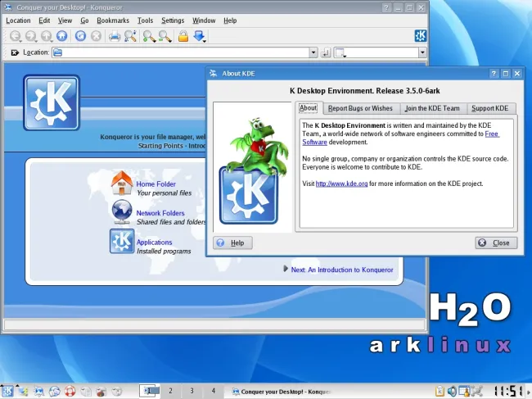
Task: Click the Tux dragon Konqi image
Action: coord(252,167)
